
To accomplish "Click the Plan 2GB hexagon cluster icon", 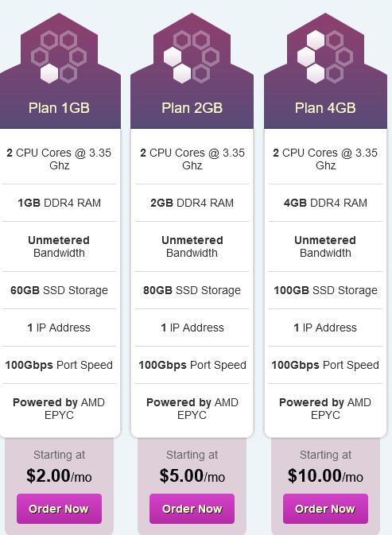I will pyautogui.click(x=192, y=56).
